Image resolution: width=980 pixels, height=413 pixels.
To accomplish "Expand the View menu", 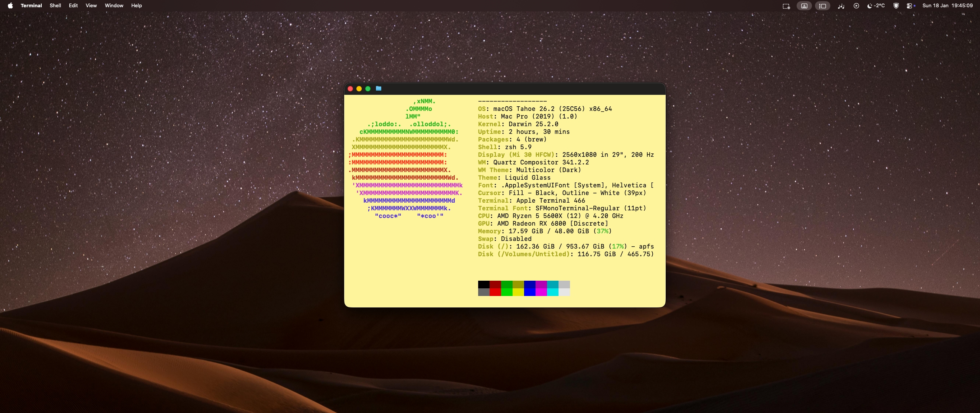I will click(91, 6).
